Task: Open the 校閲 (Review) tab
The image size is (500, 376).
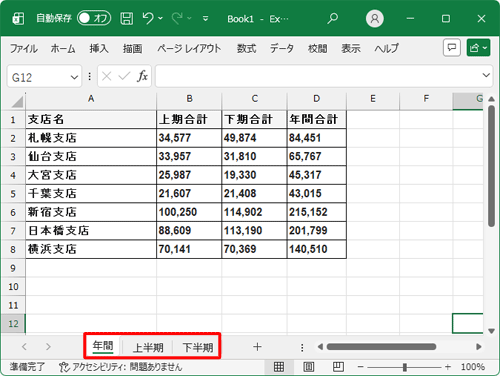Action: [x=317, y=49]
